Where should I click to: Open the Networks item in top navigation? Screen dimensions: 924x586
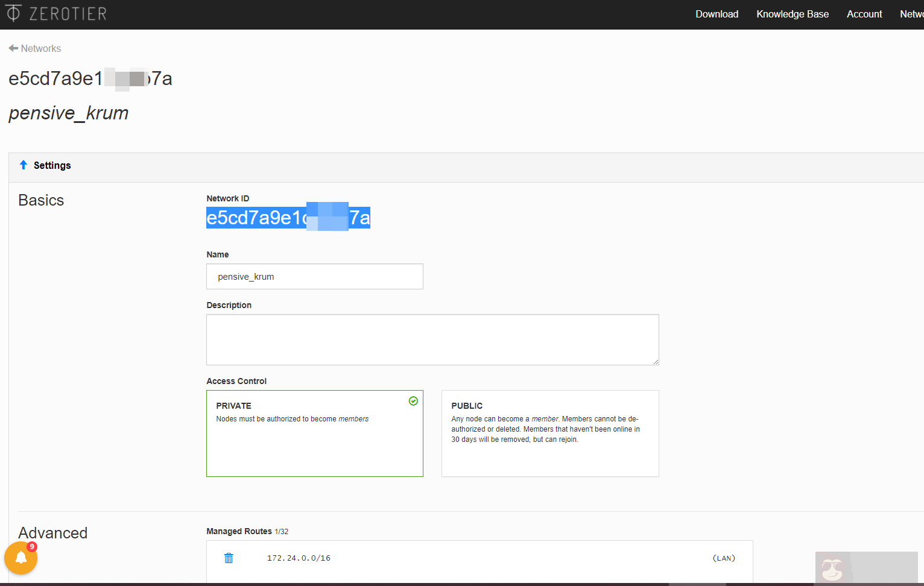click(x=911, y=14)
